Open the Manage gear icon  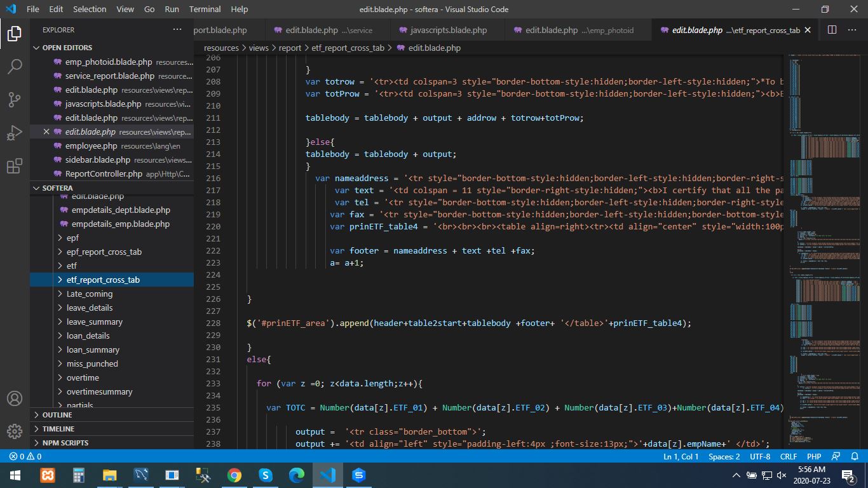tap(15, 431)
